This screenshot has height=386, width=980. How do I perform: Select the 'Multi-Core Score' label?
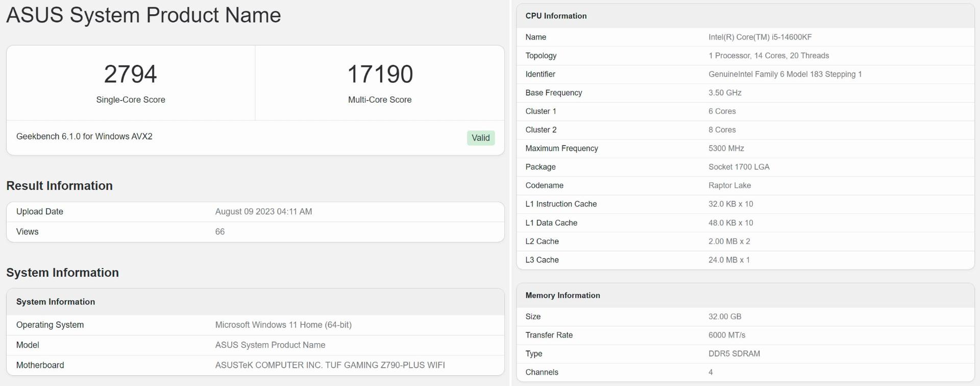click(380, 100)
